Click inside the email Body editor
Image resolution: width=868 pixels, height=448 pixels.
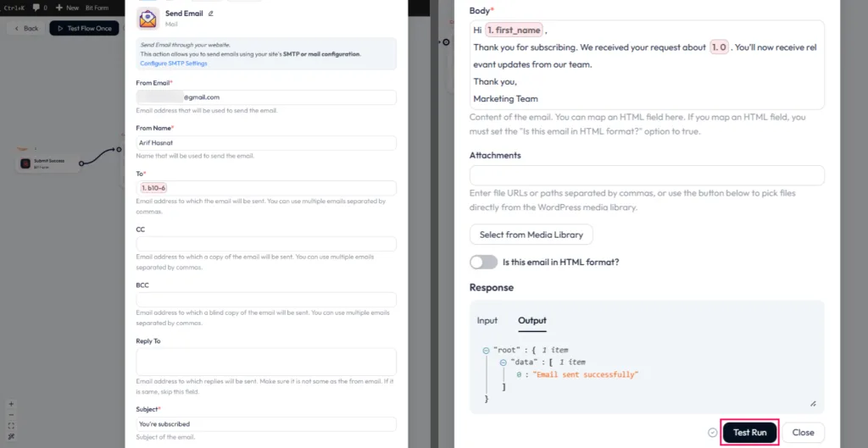click(x=647, y=64)
